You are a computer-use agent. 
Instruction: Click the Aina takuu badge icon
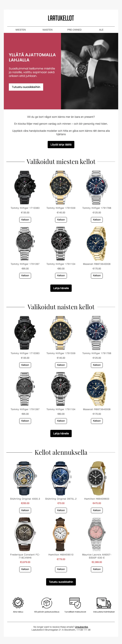point(18,603)
